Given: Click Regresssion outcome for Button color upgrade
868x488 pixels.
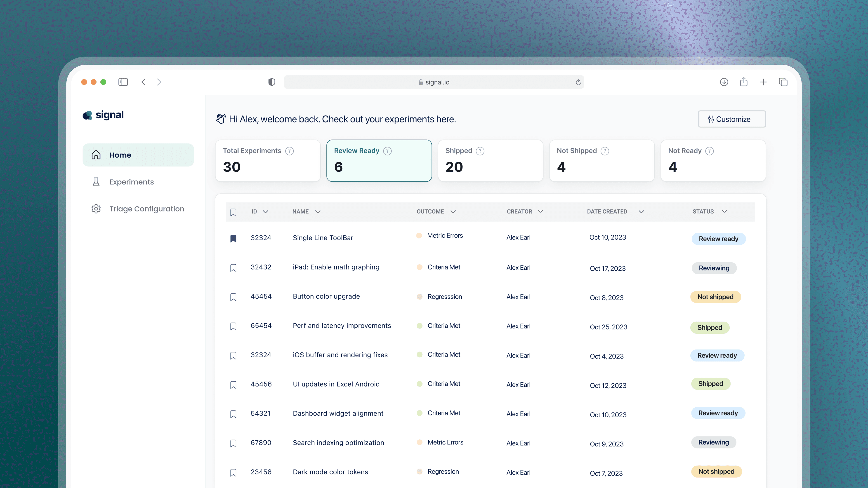Looking at the screenshot, I should coord(439,297).
